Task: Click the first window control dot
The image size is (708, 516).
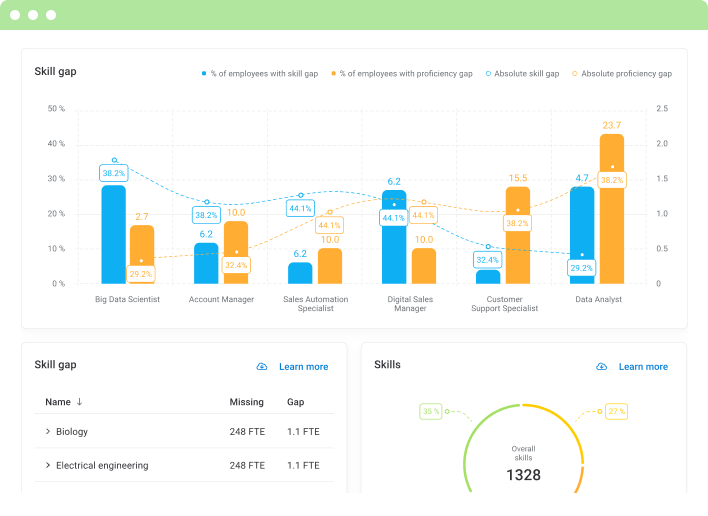Action: pos(15,15)
